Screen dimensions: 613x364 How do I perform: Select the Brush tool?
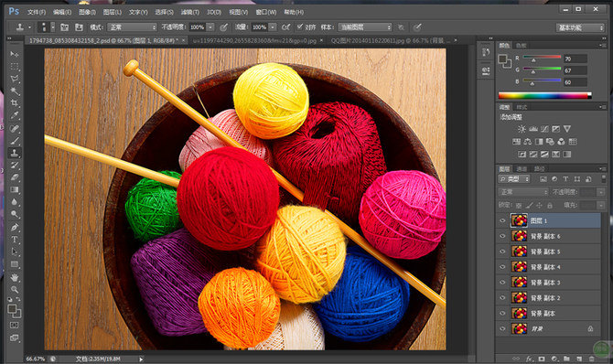pyautogui.click(x=15, y=141)
